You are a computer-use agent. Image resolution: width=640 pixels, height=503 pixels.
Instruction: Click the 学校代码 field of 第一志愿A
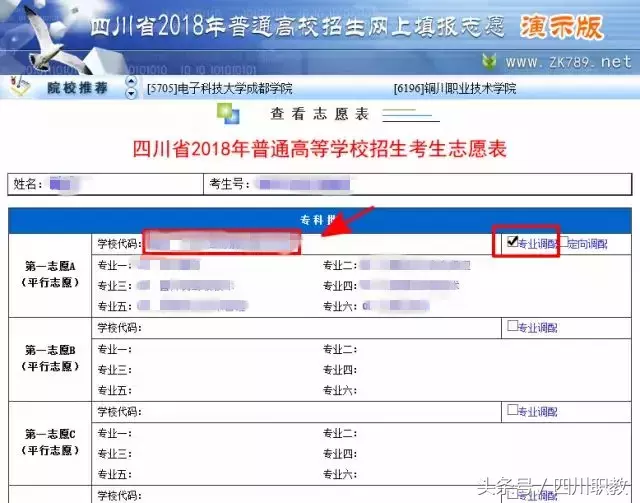pos(222,243)
